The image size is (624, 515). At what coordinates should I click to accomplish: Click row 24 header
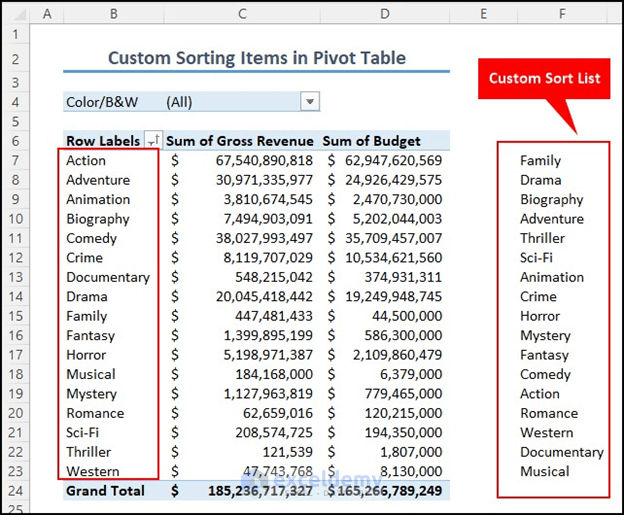(15, 491)
